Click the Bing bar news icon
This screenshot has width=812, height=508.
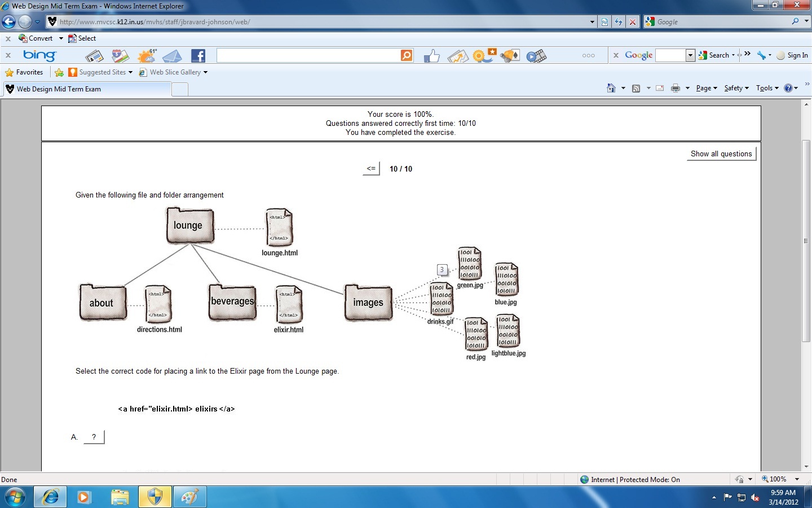94,56
